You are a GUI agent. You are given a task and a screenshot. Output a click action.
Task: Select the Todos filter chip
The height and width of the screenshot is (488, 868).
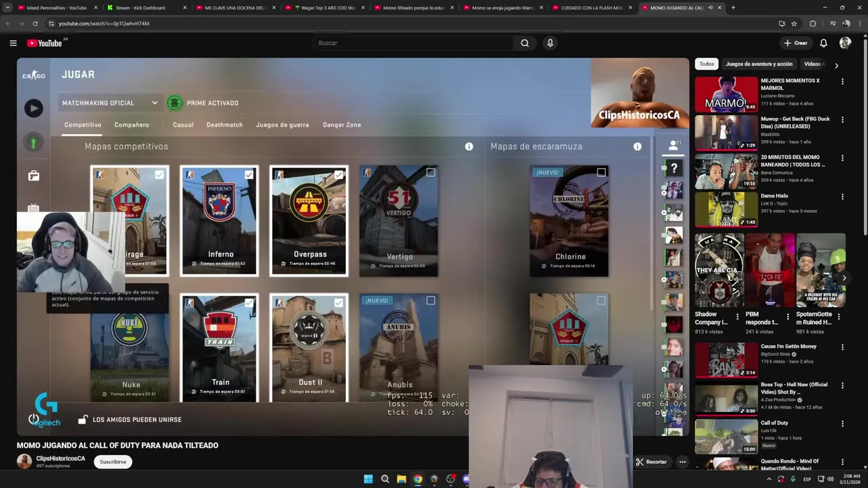(707, 64)
